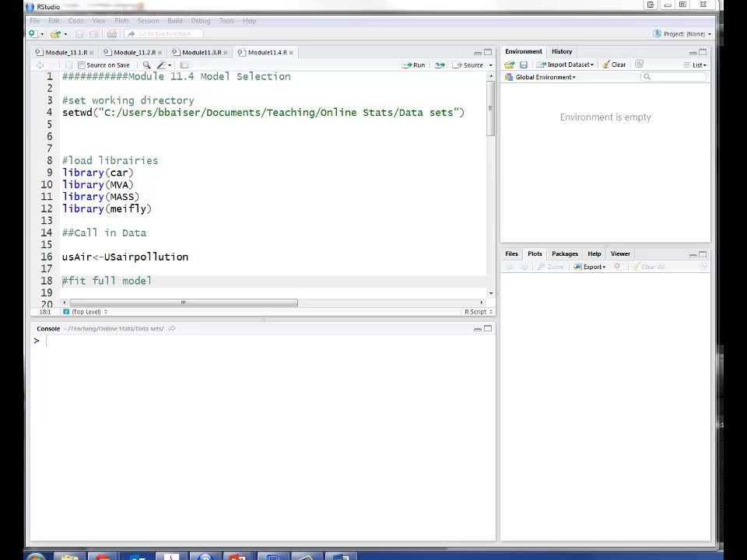Image resolution: width=747 pixels, height=560 pixels.
Task: Open the Global Environment dropdown
Action: (x=545, y=77)
